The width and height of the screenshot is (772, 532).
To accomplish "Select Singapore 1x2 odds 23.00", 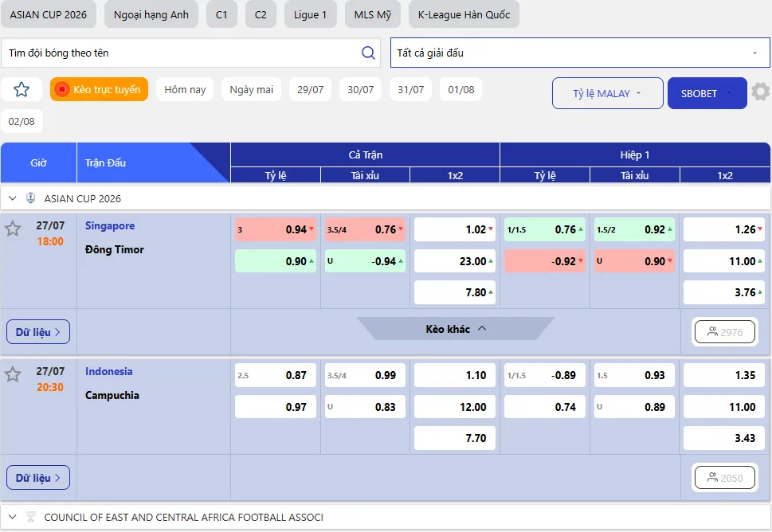I will [454, 261].
